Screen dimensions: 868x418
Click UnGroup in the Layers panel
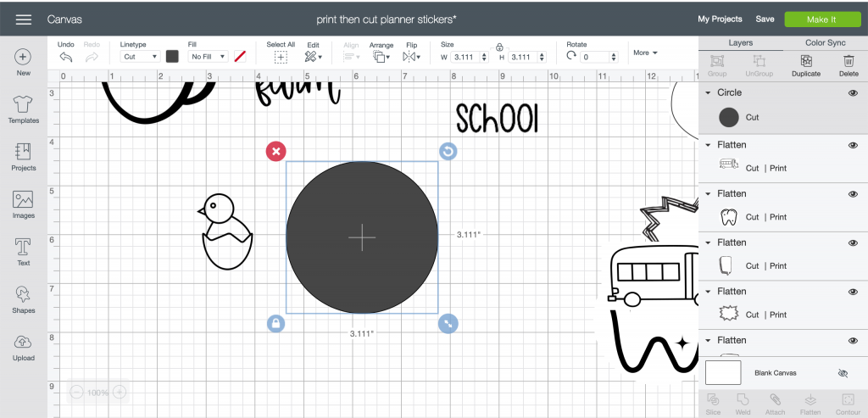tap(759, 65)
